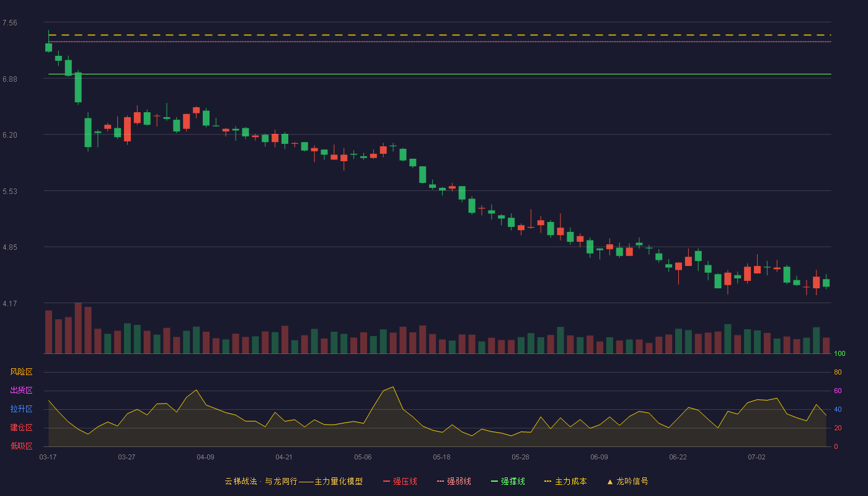Select the 05-18 date label

point(441,457)
